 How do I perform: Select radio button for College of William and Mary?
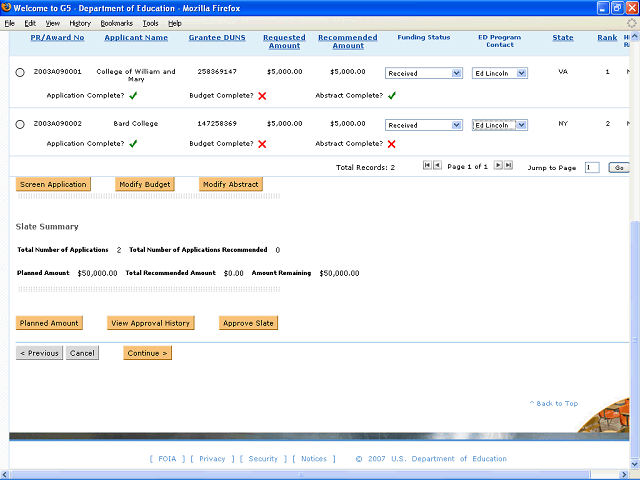(x=20, y=73)
